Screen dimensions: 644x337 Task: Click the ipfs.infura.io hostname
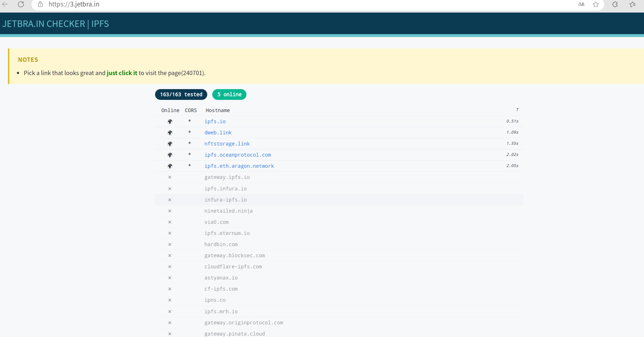tap(226, 189)
